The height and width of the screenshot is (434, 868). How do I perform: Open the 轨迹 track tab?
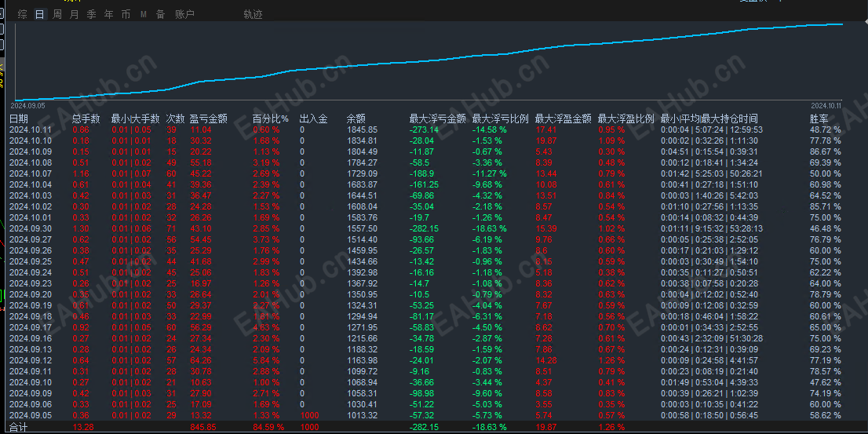pos(253,14)
